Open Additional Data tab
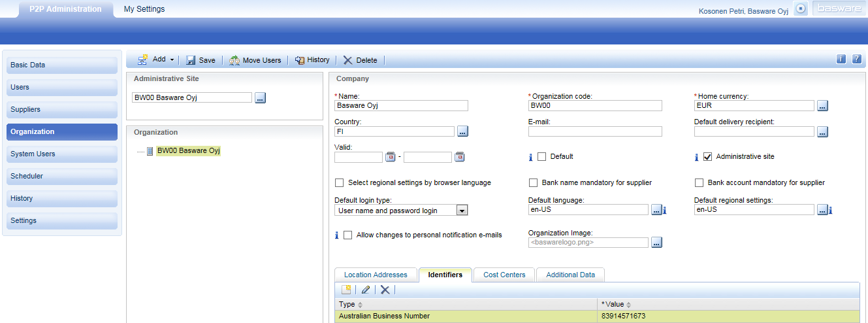 point(570,275)
